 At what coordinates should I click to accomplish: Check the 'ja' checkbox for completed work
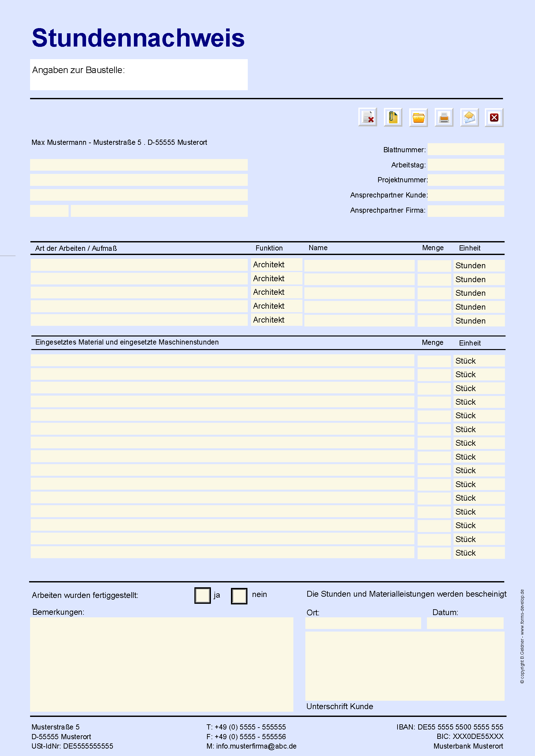[x=202, y=595]
